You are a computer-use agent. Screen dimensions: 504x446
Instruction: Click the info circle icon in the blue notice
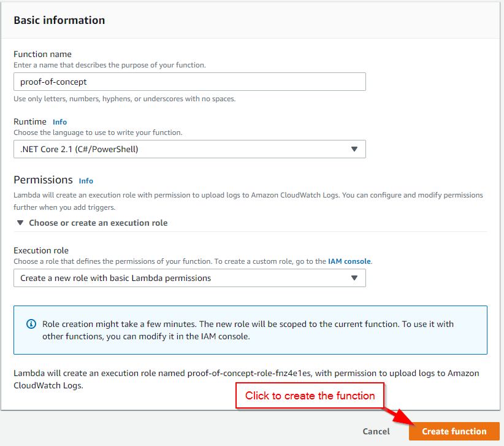31,324
